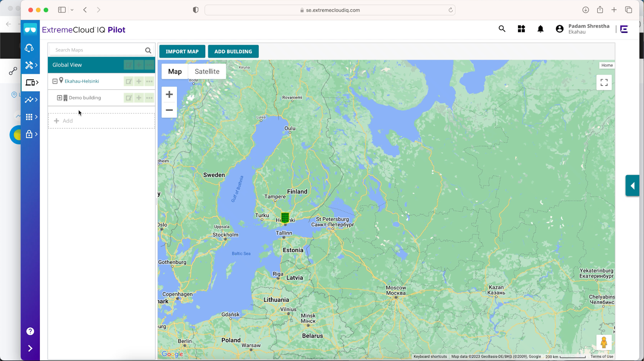
Task: Expand the Demo building tree node
Action: pos(60,98)
